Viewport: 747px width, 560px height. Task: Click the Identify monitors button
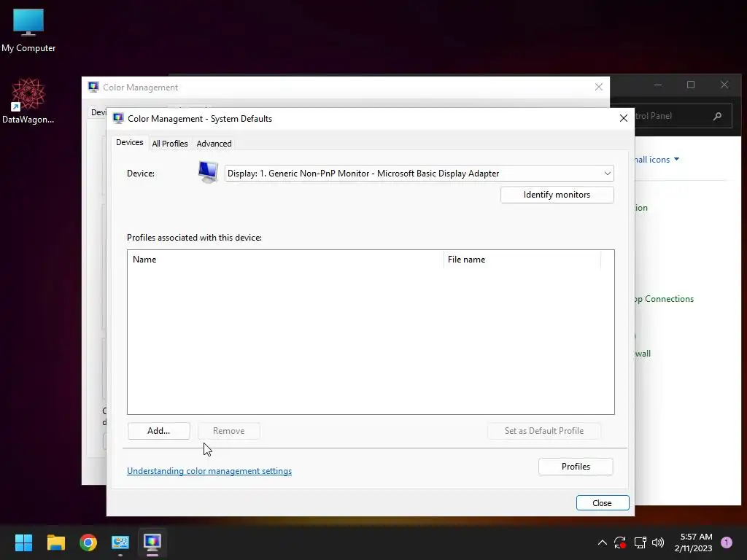(557, 195)
